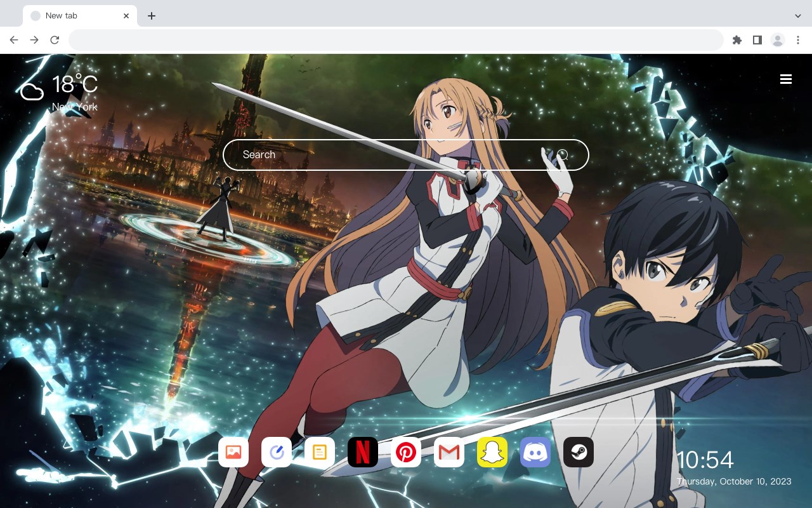Expand the tab search chevron
Viewport: 812px width, 508px height.
tap(798, 16)
